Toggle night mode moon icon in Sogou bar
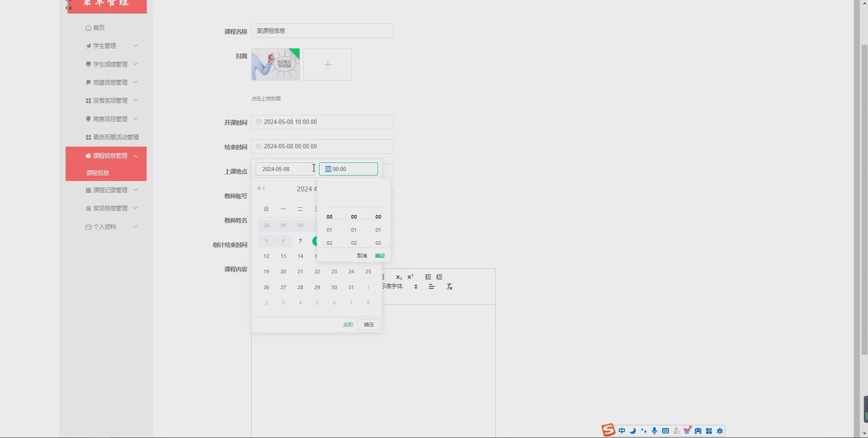The image size is (868, 438). coord(632,430)
